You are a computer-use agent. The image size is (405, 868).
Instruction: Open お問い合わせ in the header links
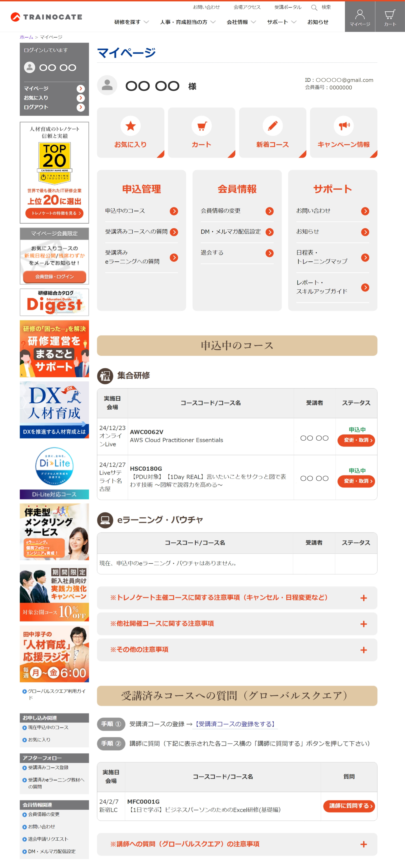(x=206, y=7)
